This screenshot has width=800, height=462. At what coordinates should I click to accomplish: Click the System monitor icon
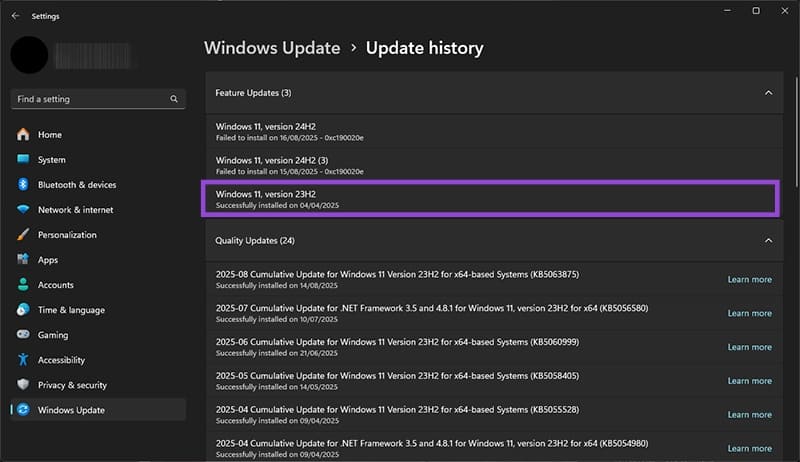tap(23, 159)
